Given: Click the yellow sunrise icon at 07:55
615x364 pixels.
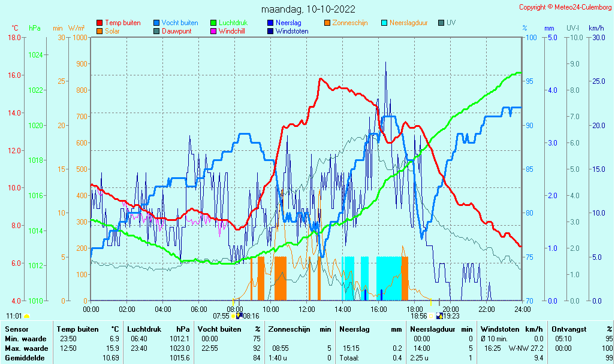Looking at the screenshot, I should coord(233,316).
